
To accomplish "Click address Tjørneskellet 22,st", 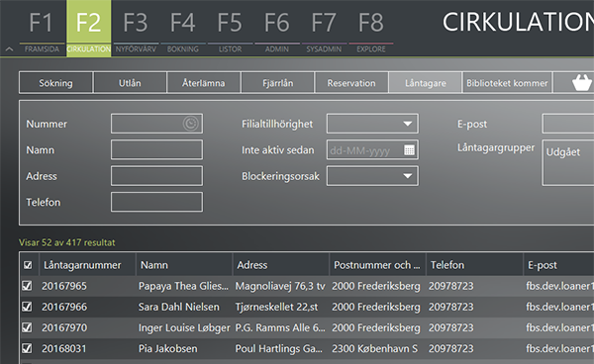I will 276,307.
